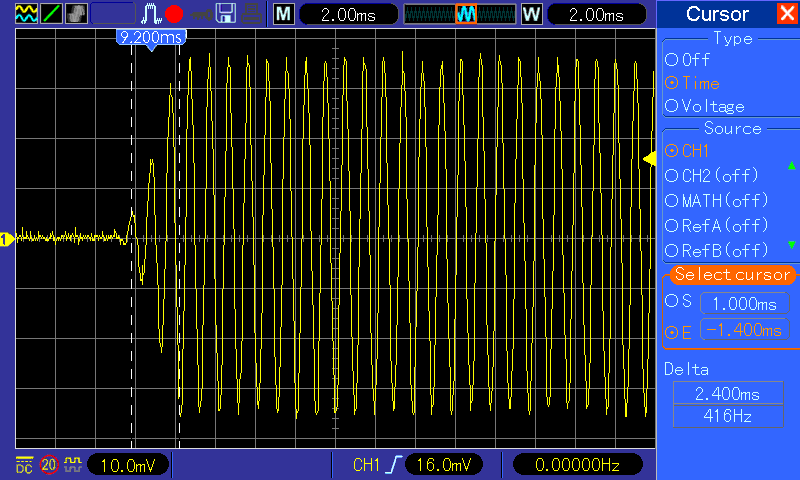Choose MATH(off) as cursor source

click(716, 200)
